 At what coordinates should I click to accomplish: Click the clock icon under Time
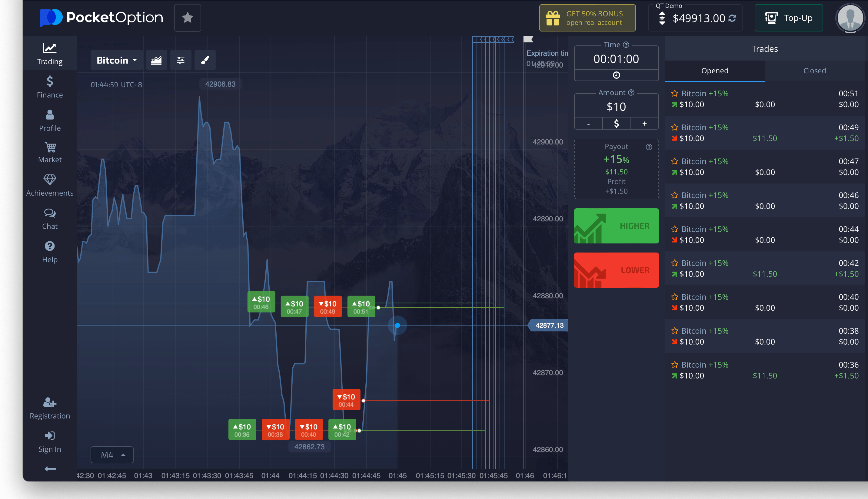tap(616, 75)
